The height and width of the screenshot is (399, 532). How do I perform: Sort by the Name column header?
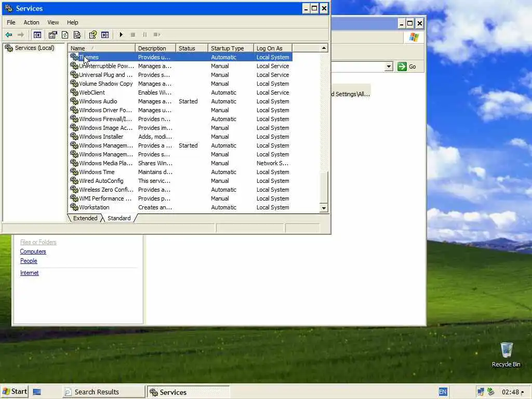click(x=101, y=48)
